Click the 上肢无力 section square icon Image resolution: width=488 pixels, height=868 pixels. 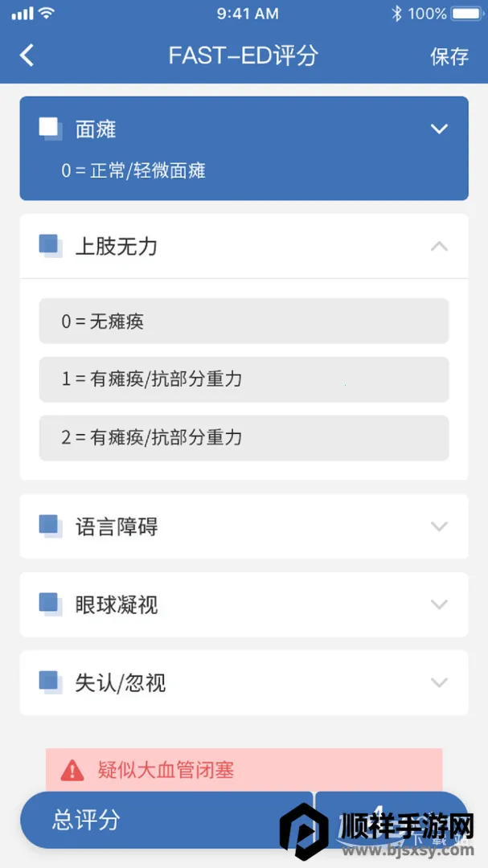click(x=50, y=246)
